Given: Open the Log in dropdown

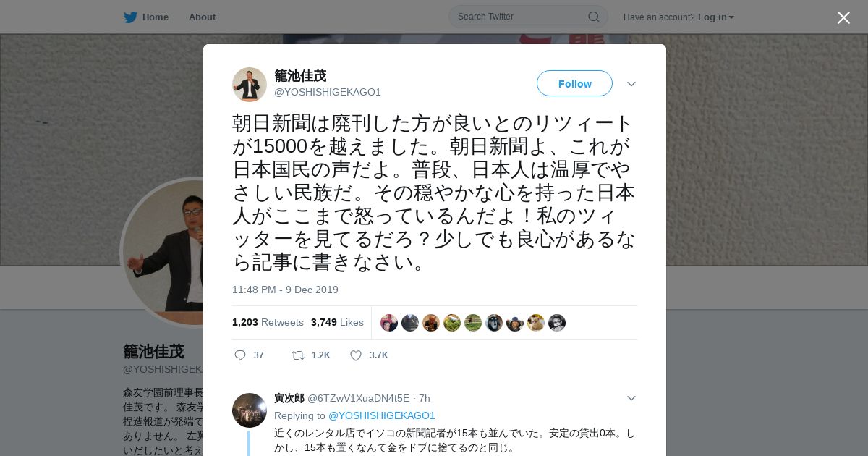Looking at the screenshot, I should [x=716, y=17].
